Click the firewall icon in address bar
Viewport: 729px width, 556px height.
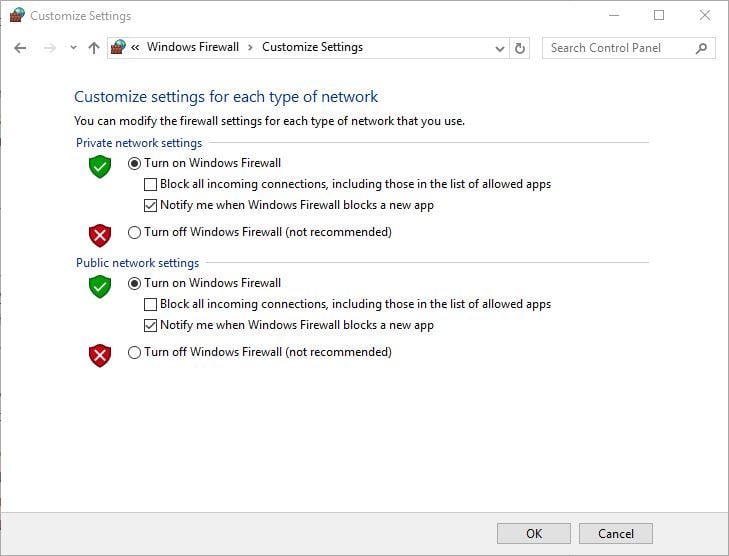(118, 47)
